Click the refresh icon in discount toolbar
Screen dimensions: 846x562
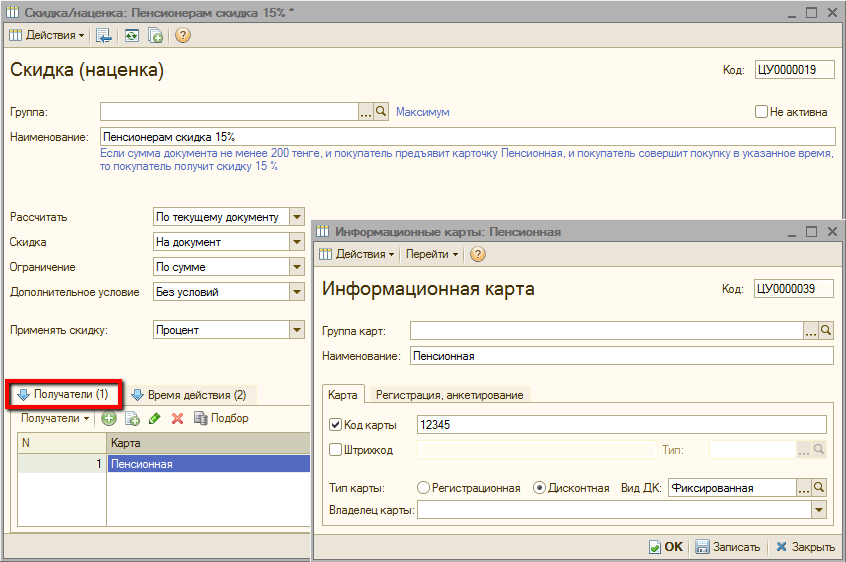pyautogui.click(x=131, y=35)
